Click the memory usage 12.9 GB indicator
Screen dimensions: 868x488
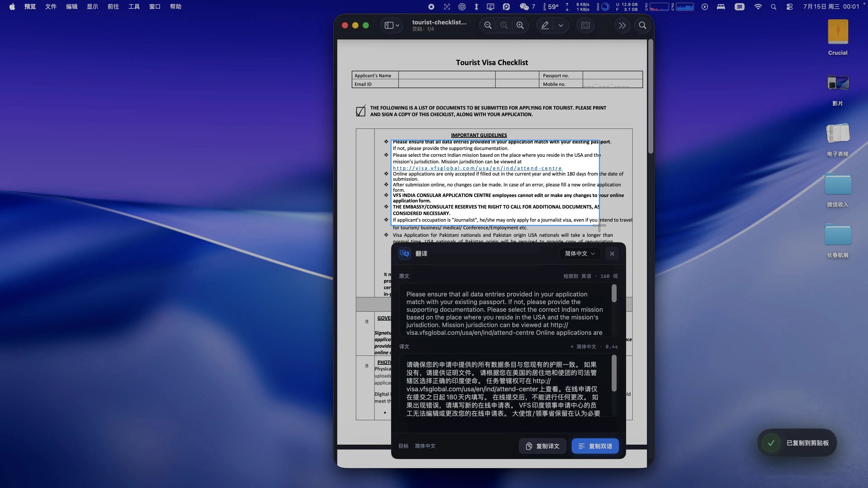coord(627,6)
